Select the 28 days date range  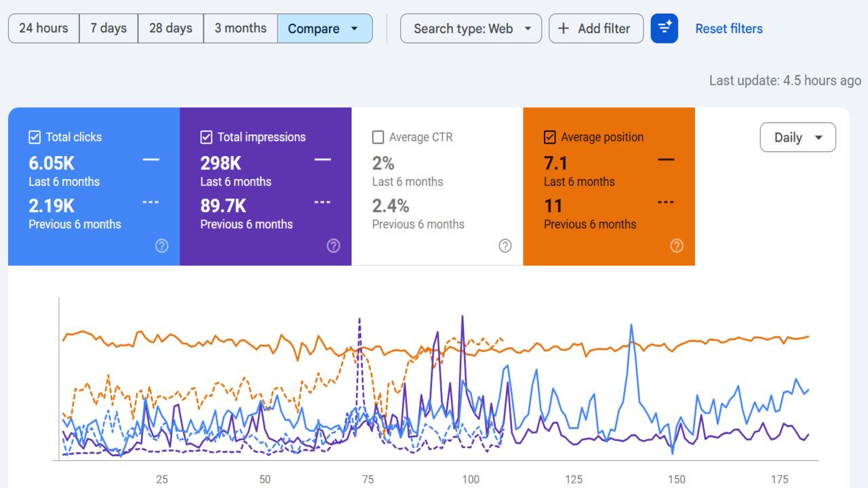170,28
